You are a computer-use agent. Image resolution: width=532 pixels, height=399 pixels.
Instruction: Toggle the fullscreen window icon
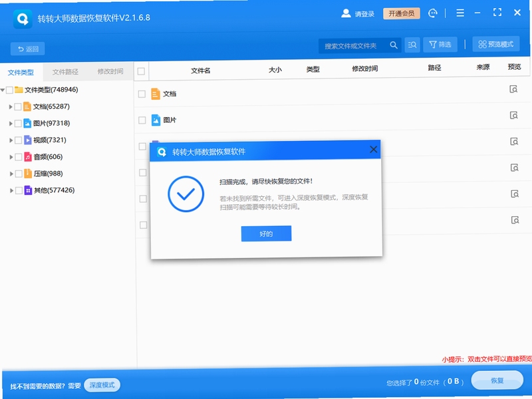pyautogui.click(x=497, y=13)
